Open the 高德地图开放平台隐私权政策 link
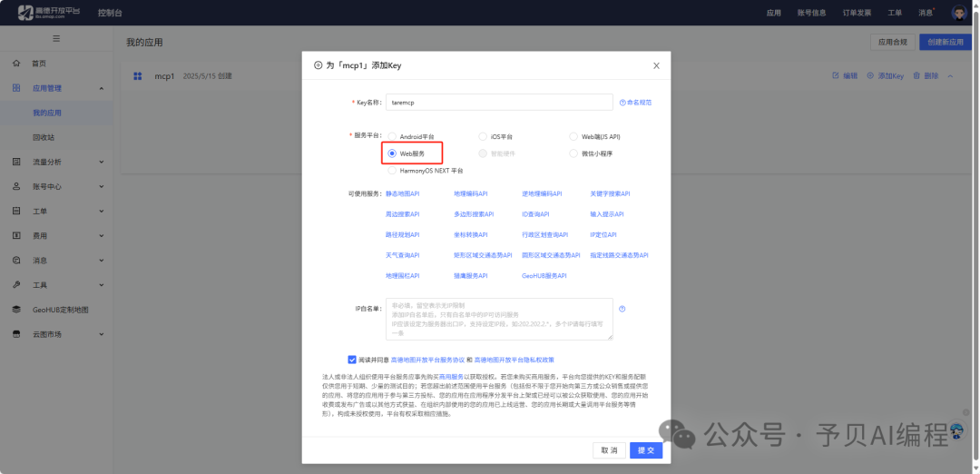980x474 pixels. pyautogui.click(x=514, y=360)
